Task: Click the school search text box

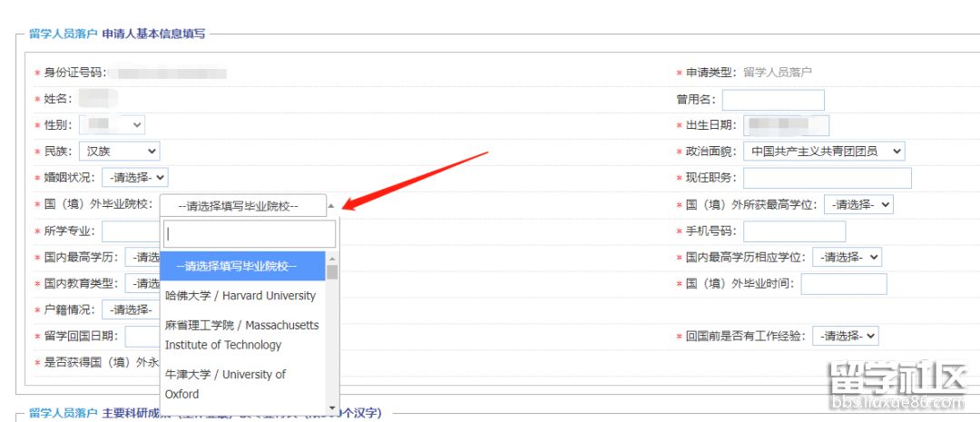Action: point(250,234)
